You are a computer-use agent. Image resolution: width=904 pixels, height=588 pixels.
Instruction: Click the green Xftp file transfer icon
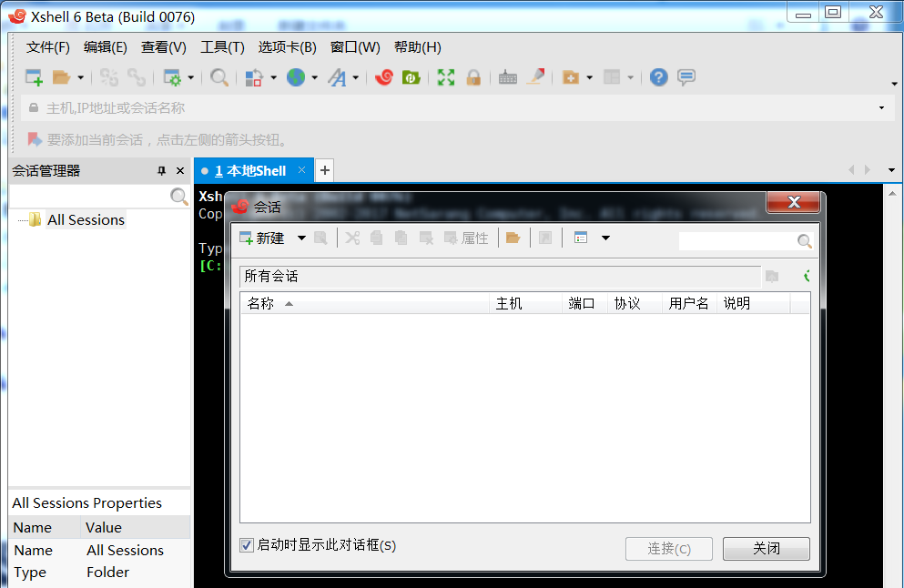[411, 77]
